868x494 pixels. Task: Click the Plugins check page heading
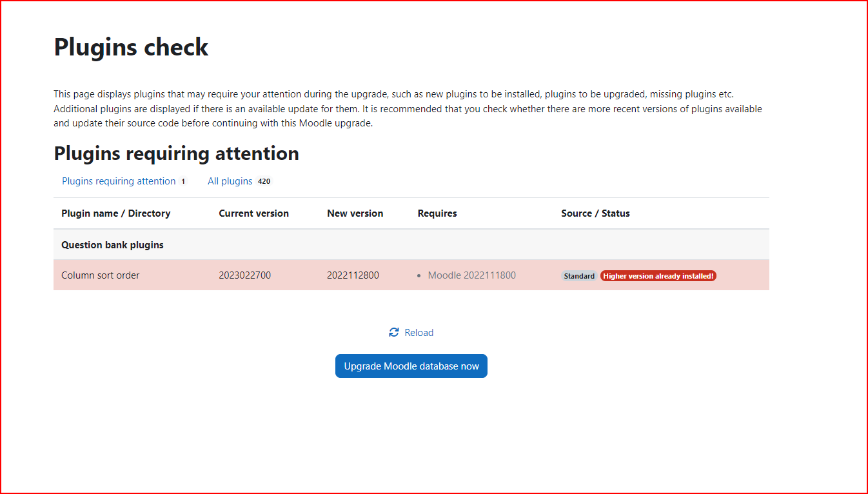pyautogui.click(x=132, y=47)
